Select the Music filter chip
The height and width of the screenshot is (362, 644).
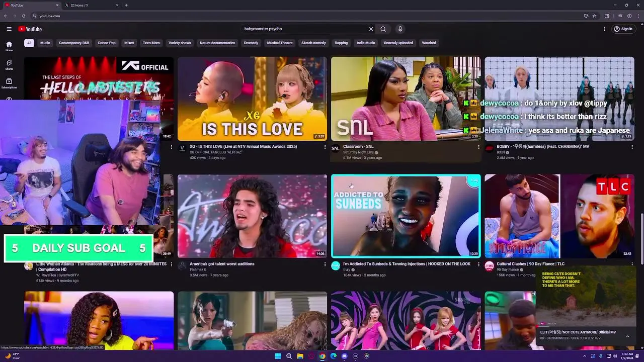click(x=45, y=43)
